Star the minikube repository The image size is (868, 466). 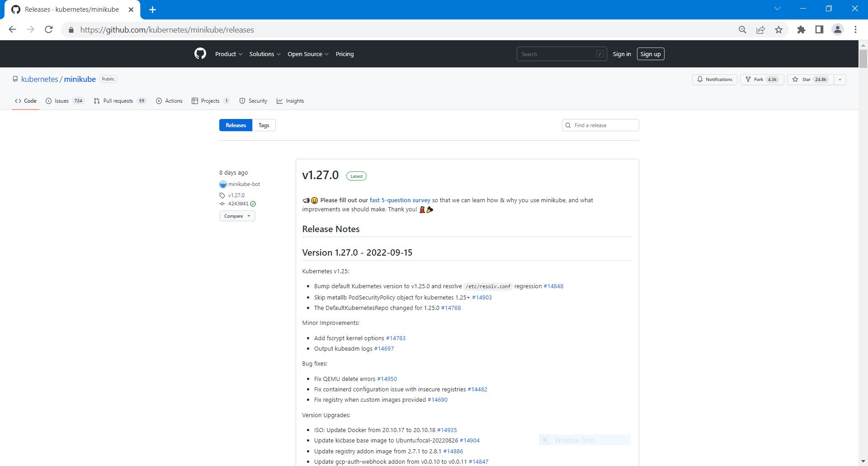[x=810, y=80]
